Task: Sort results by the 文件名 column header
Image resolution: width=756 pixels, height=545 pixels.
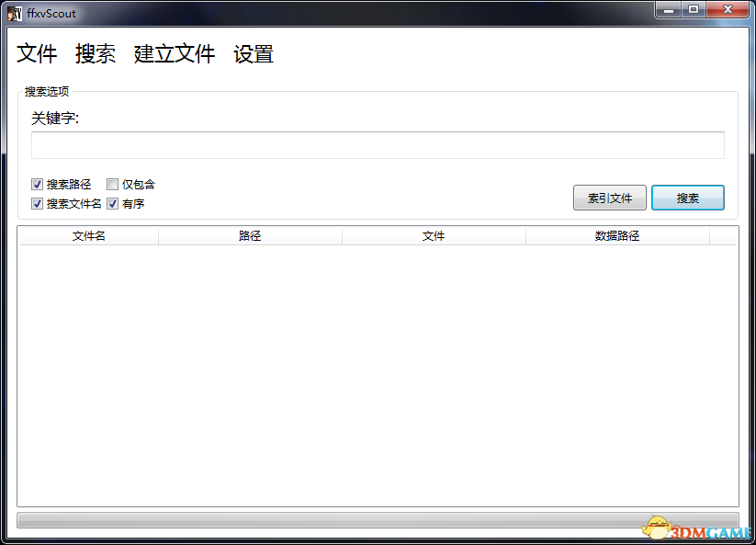Action: click(x=89, y=236)
